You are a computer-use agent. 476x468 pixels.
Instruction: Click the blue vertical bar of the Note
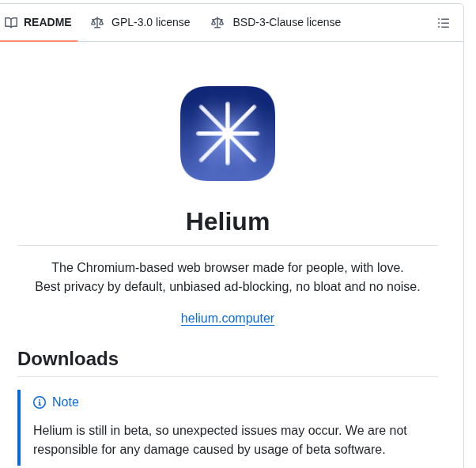(x=19, y=427)
